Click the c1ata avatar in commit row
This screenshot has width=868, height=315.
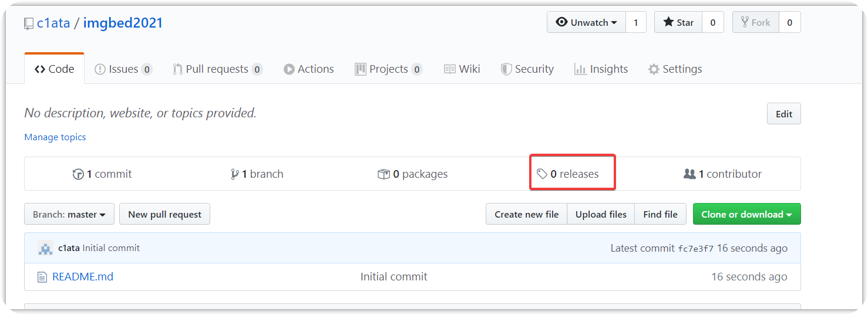pos(45,248)
